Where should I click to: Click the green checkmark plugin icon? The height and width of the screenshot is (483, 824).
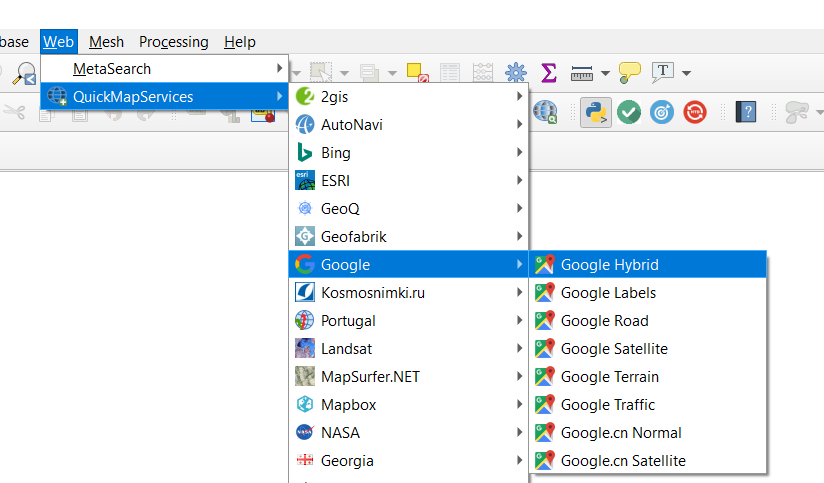pos(629,112)
